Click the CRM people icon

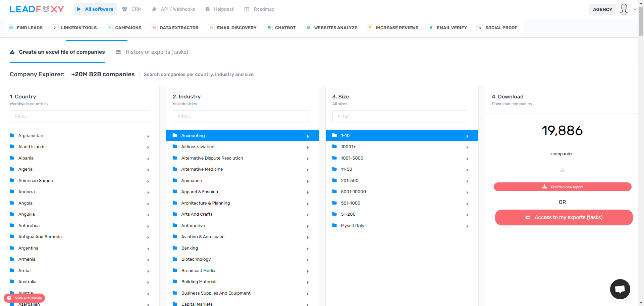125,9
